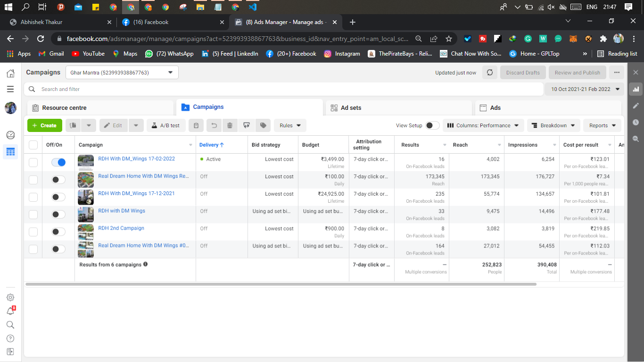Screen dimensions: 644x362
Task: Click the undo arrow icon in toolbar
Action: [x=214, y=125]
